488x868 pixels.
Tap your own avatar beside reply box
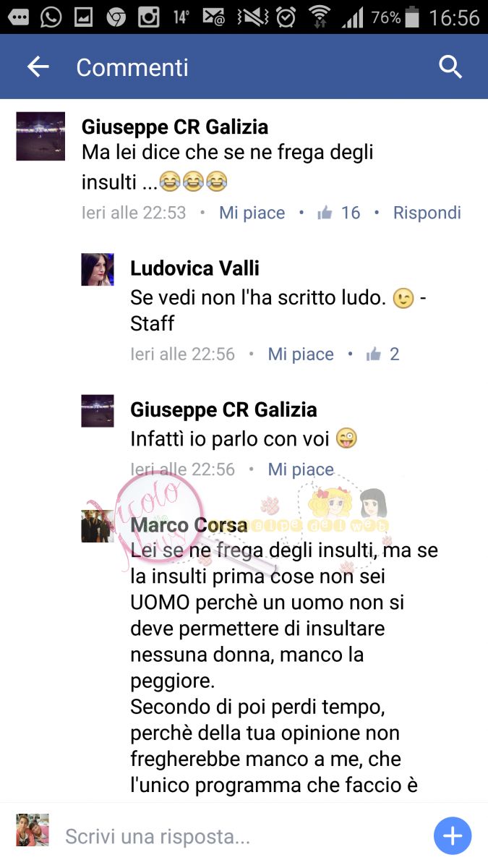pyautogui.click(x=33, y=830)
